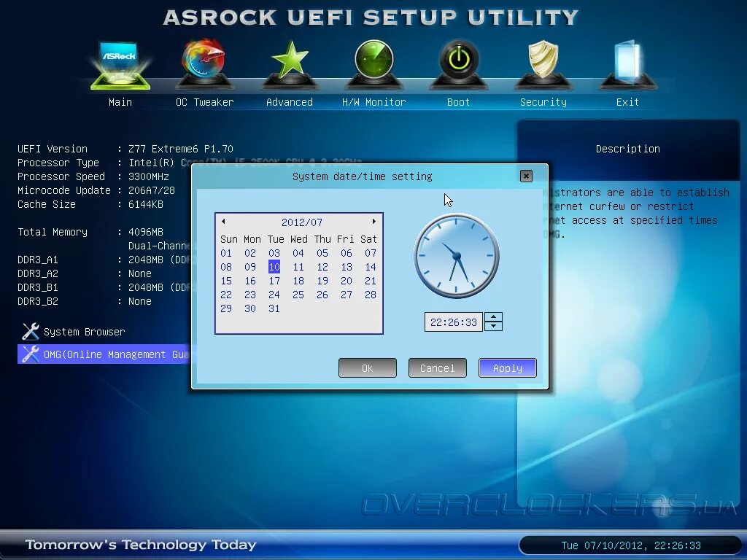Select day 30 in the calendar
Screen dimensions: 747x560
(x=250, y=308)
